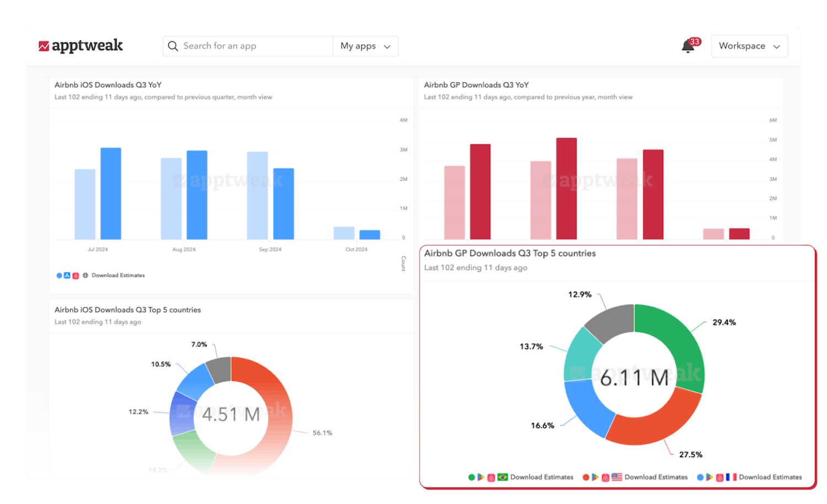Click the globe icon next to Download Estimates
Viewport: 827px width, 504px height.
pos(85,275)
